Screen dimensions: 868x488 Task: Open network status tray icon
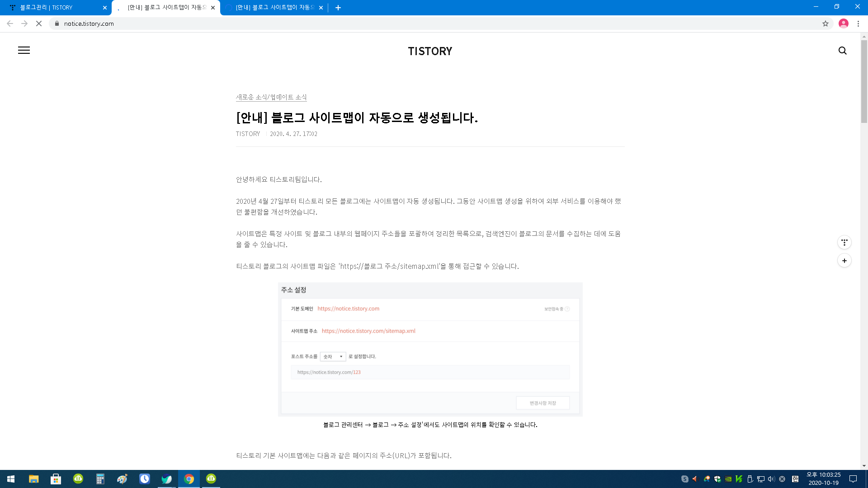pos(760,479)
